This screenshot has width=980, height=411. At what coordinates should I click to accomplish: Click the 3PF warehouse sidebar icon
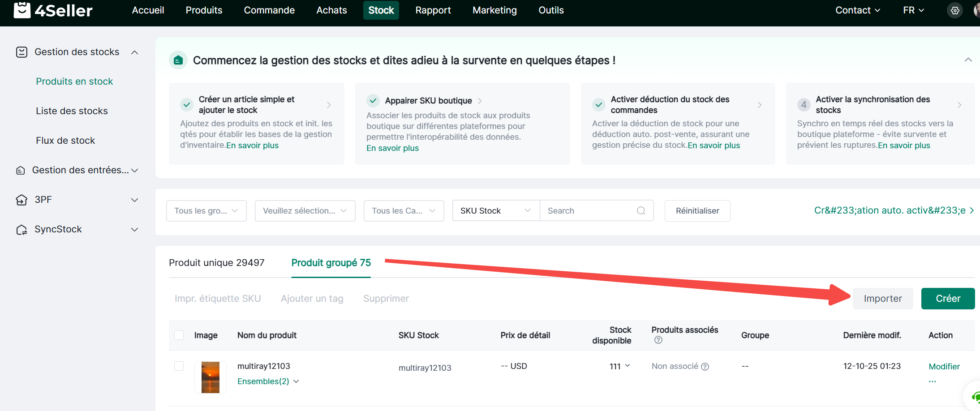click(21, 200)
